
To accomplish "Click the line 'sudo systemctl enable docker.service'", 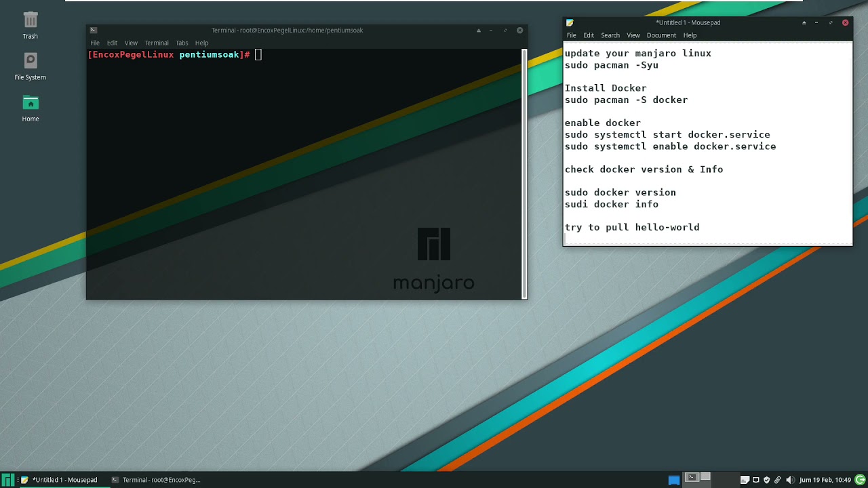I will click(x=670, y=146).
